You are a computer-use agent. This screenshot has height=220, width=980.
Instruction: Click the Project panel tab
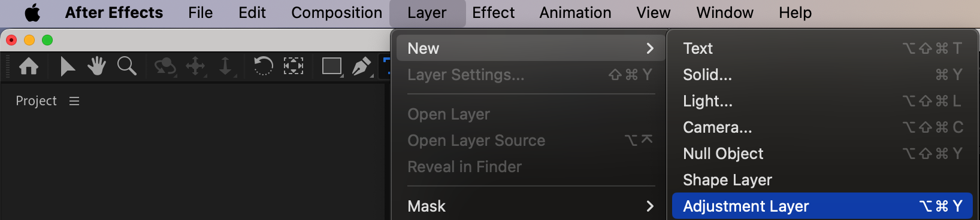(36, 101)
